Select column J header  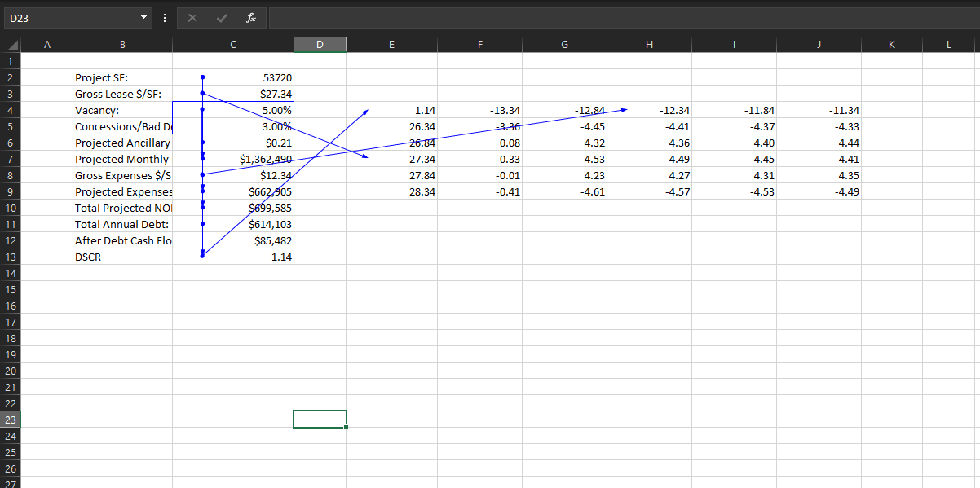(819, 45)
